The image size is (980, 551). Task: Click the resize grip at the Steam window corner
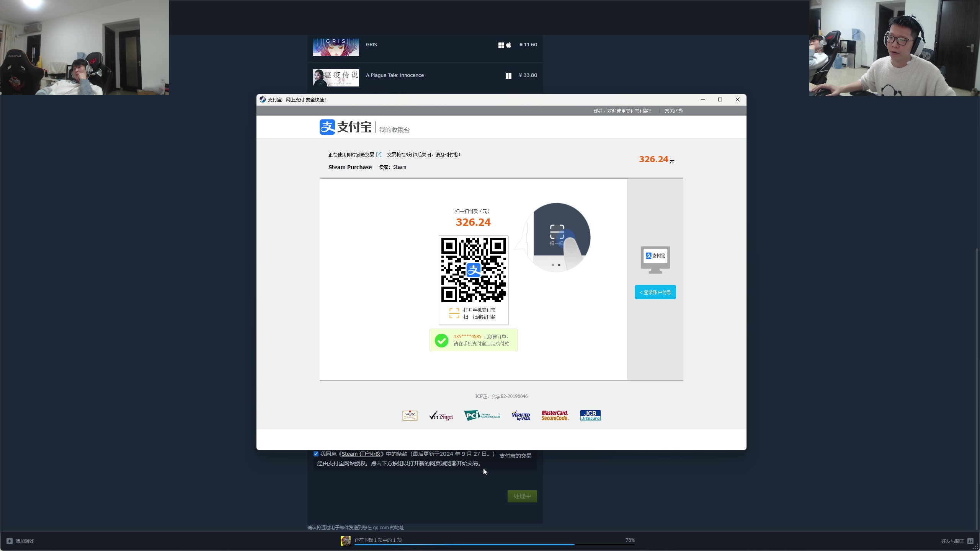(x=976, y=547)
